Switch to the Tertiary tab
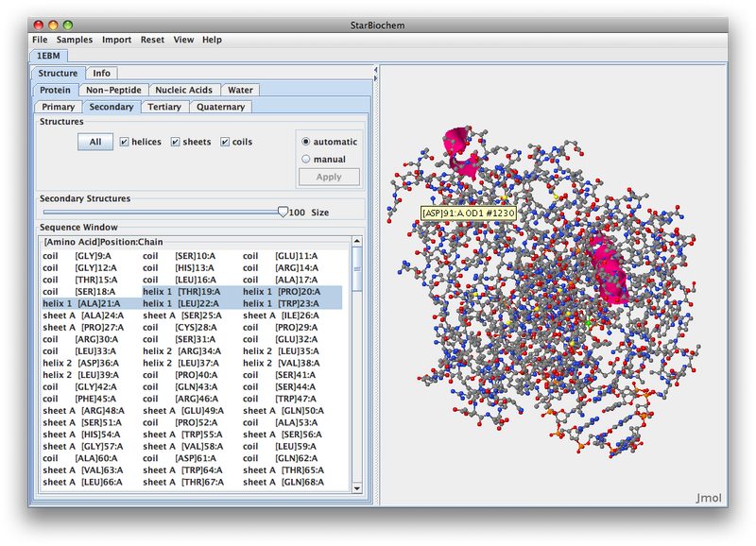Image resolution: width=756 pixels, height=546 pixels. [x=164, y=107]
